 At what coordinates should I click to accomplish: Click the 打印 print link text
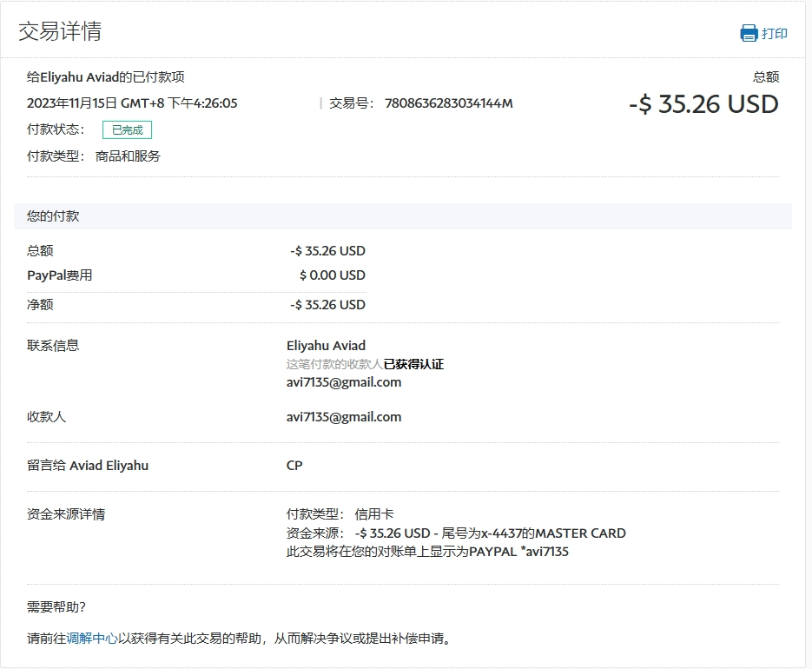[x=775, y=34]
